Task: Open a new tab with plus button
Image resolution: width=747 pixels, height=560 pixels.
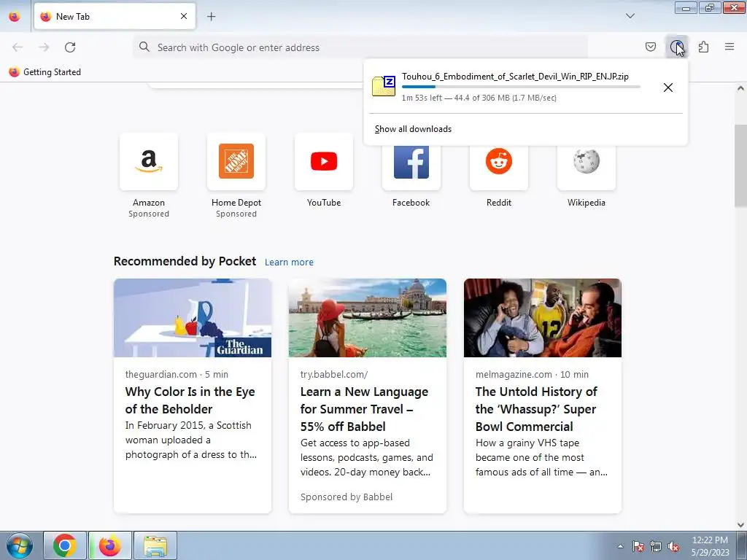Action: [x=211, y=16]
